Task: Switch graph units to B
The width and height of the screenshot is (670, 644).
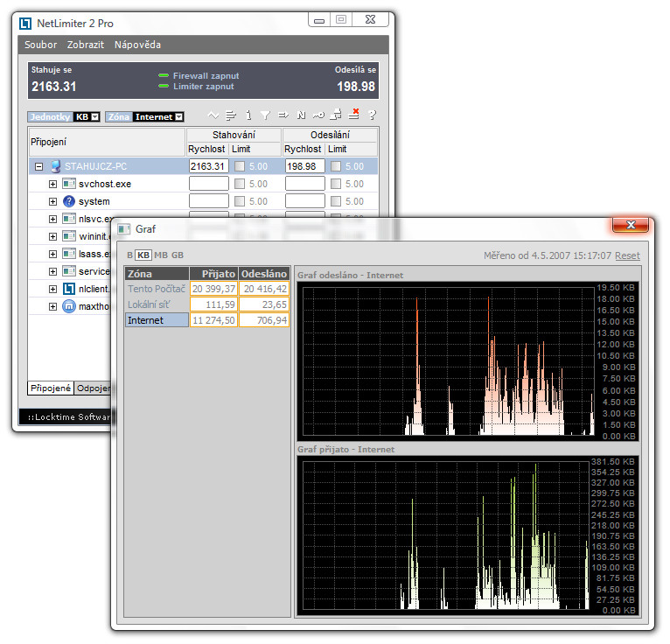Action: [130, 255]
